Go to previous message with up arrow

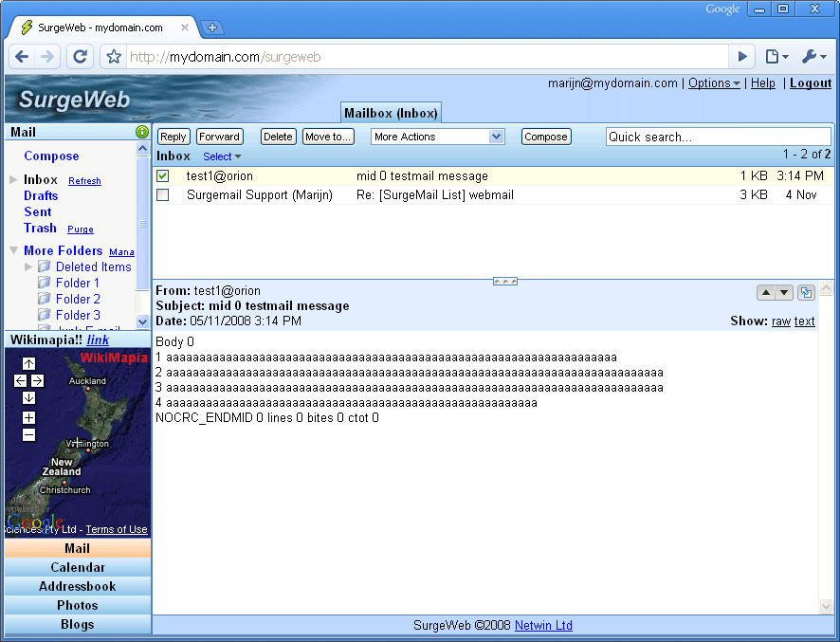pyautogui.click(x=766, y=293)
